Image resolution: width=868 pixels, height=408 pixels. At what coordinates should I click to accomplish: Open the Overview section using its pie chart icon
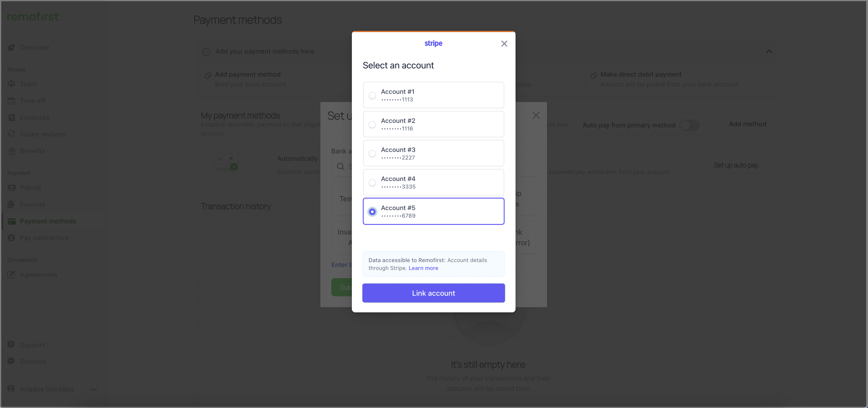(12, 47)
